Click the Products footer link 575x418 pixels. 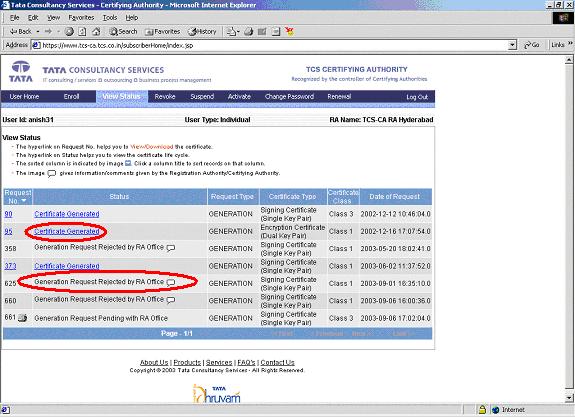[187, 363]
